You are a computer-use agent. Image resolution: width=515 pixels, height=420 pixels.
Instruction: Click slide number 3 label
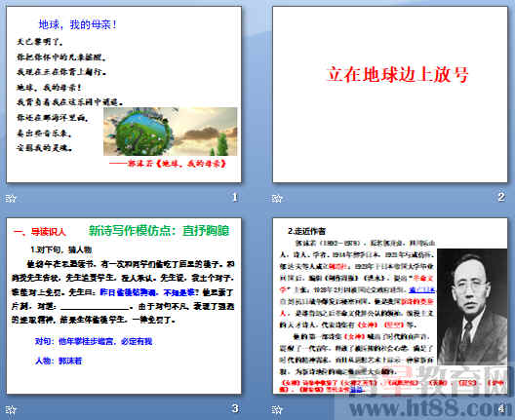(x=235, y=408)
